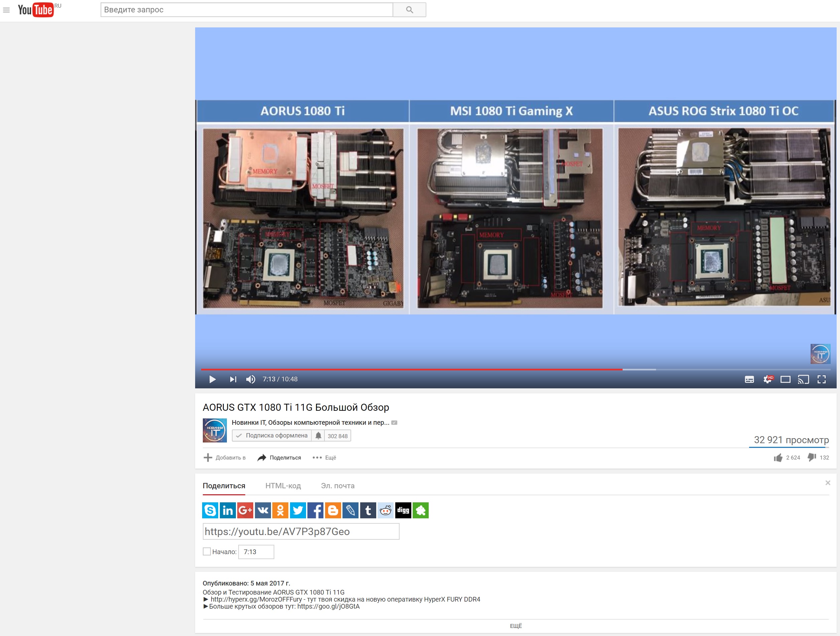Toggle notification bell for channel

tap(318, 435)
